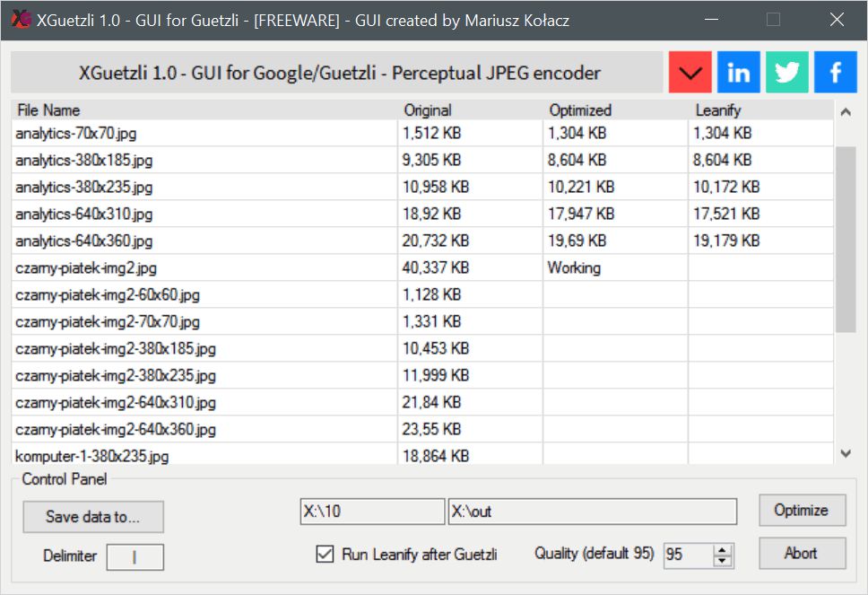Click the vertical scrollbar thumb
The width and height of the screenshot is (868, 595).
tap(846, 240)
